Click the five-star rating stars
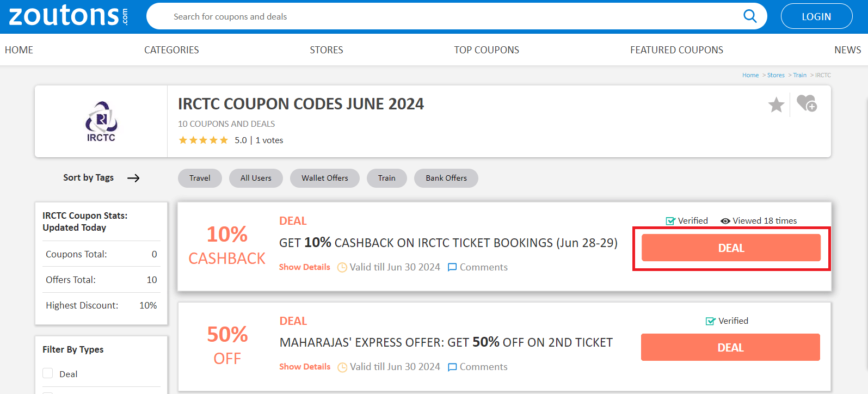Viewport: 868px width, 394px height. point(204,140)
